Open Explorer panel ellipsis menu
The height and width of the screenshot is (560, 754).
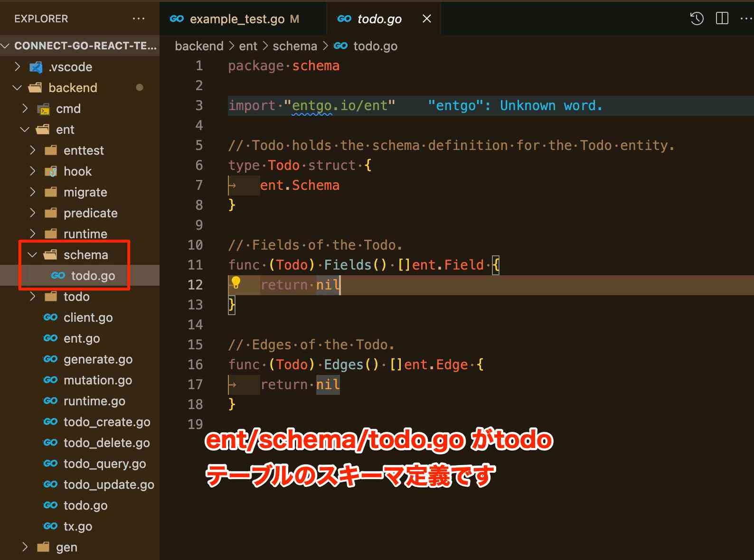click(139, 19)
